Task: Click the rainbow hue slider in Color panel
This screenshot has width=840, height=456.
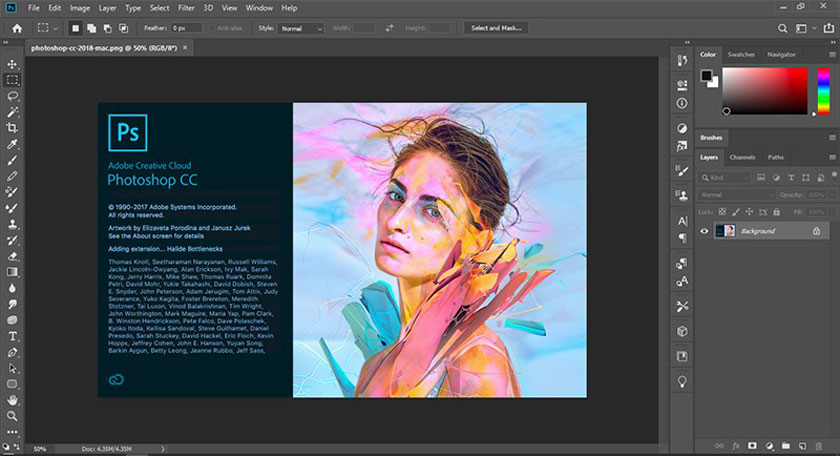Action: pyautogui.click(x=823, y=90)
